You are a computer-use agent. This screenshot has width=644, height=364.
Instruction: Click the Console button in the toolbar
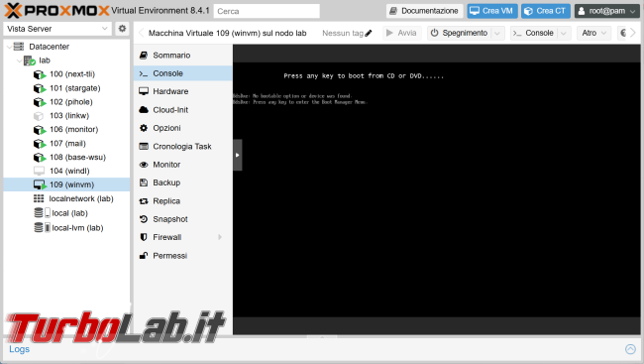[534, 33]
